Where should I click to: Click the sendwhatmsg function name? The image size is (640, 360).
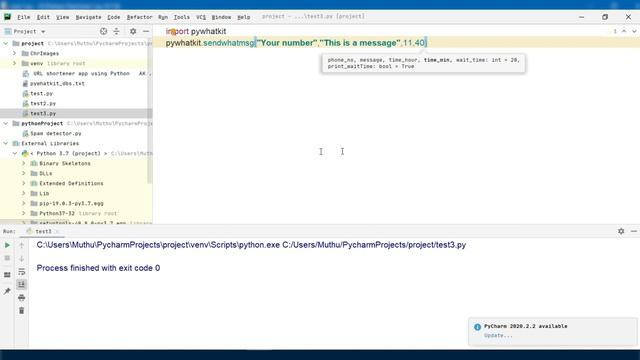[229, 43]
